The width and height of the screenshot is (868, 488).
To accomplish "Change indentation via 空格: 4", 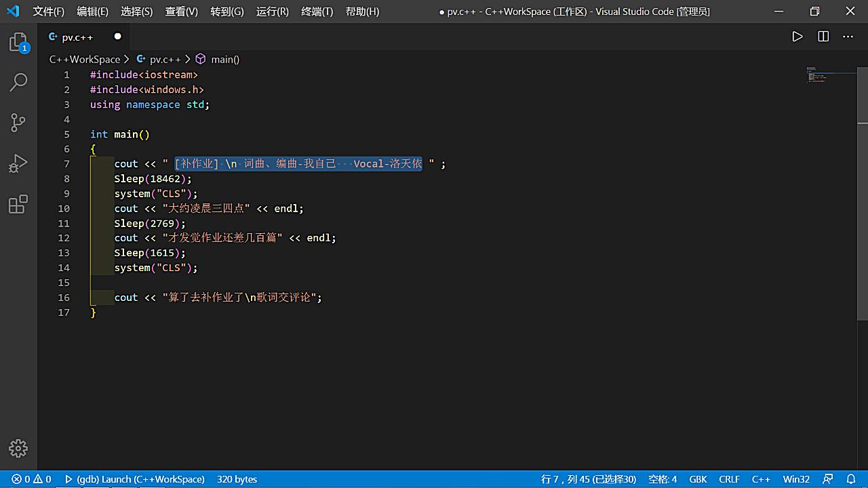I will (663, 479).
